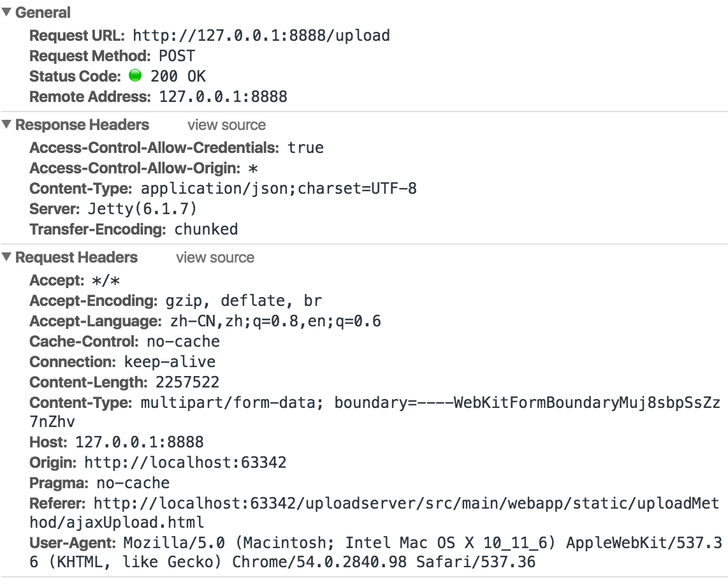Select the Referer ajaxUpload.html URL
The image size is (728, 580).
[374, 512]
